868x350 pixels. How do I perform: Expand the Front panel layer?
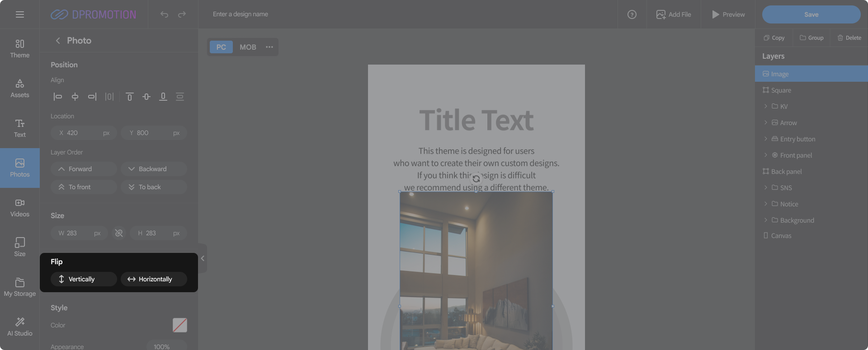(766, 155)
